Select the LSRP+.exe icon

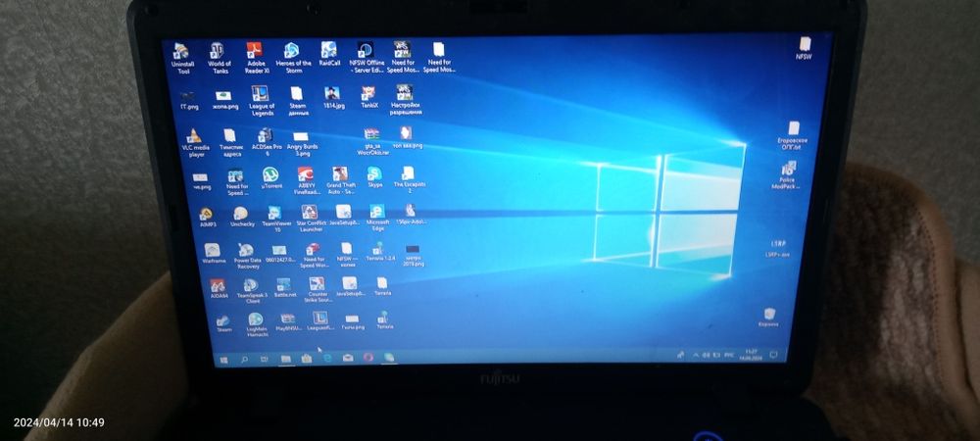(x=776, y=249)
